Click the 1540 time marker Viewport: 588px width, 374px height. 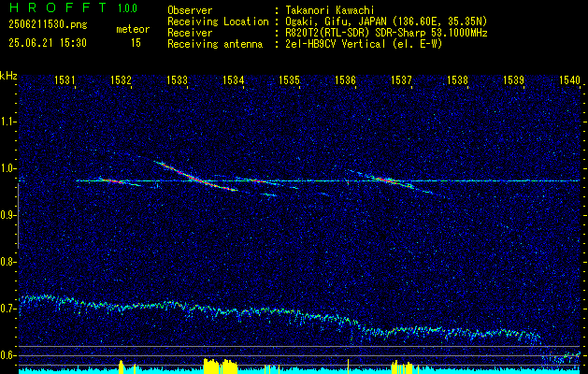tap(569, 79)
